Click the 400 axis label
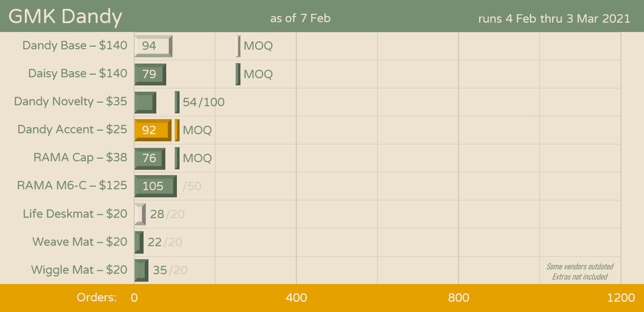This screenshot has height=312, width=644. click(296, 297)
